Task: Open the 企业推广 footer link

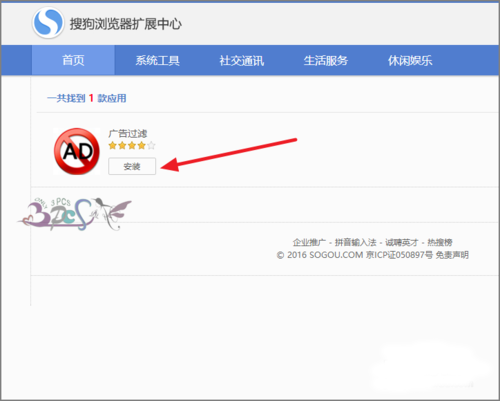Action: coord(309,242)
